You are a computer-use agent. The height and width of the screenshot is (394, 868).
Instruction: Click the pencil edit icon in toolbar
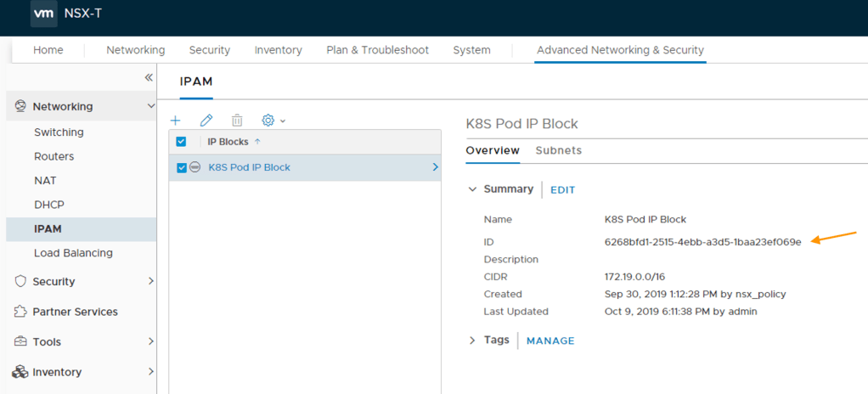206,121
